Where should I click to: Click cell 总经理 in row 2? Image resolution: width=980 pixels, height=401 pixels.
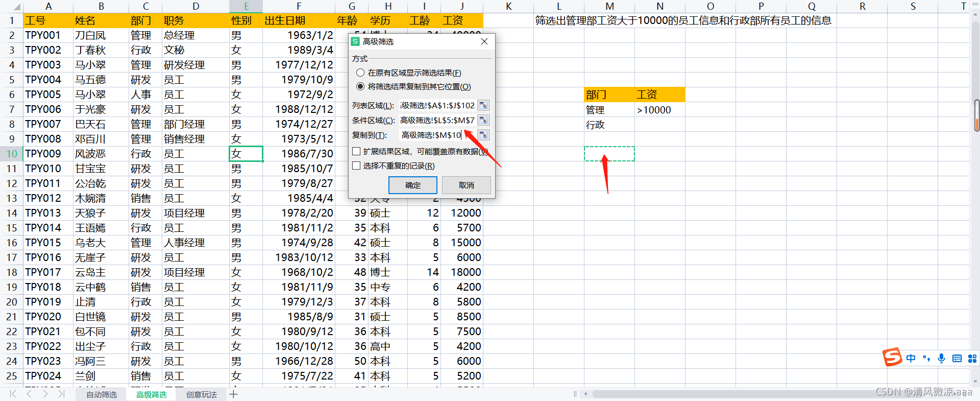(196, 35)
